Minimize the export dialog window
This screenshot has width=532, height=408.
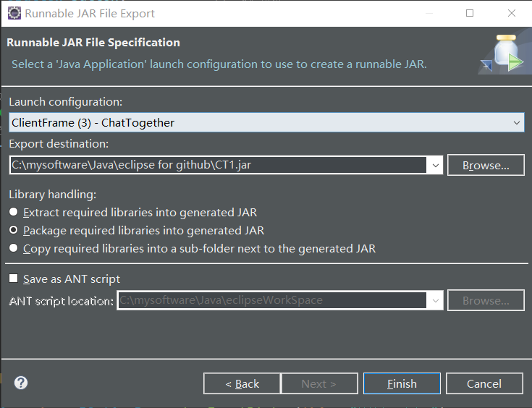point(428,13)
